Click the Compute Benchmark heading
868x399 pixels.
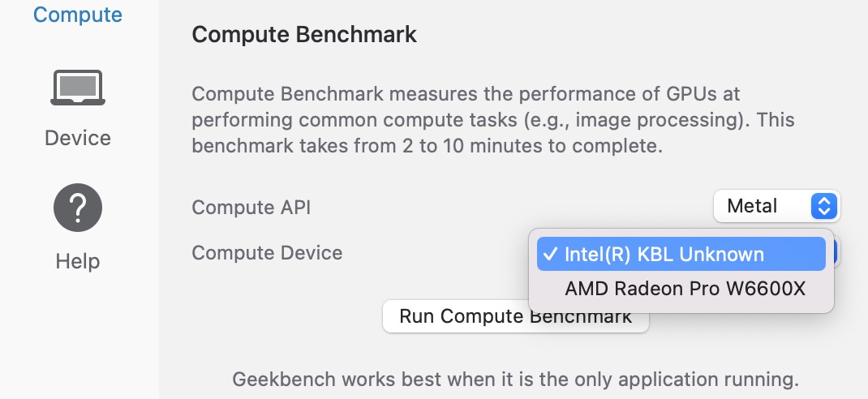[x=304, y=34]
